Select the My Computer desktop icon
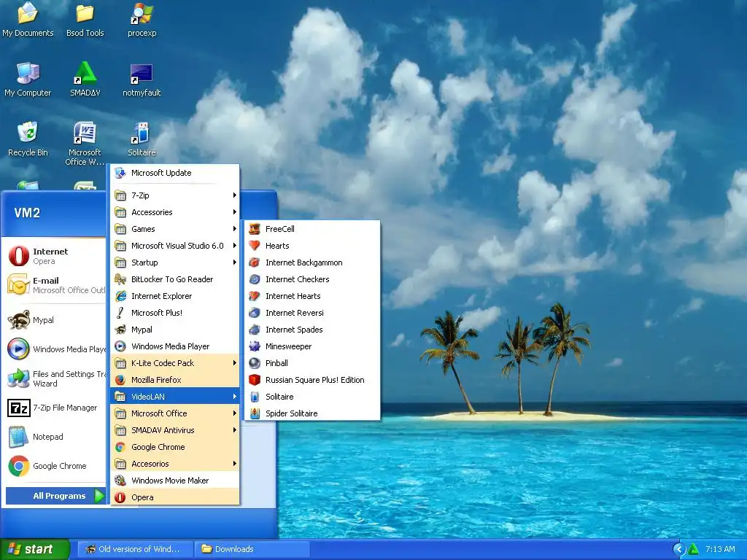This screenshot has width=747, height=560. (x=28, y=80)
